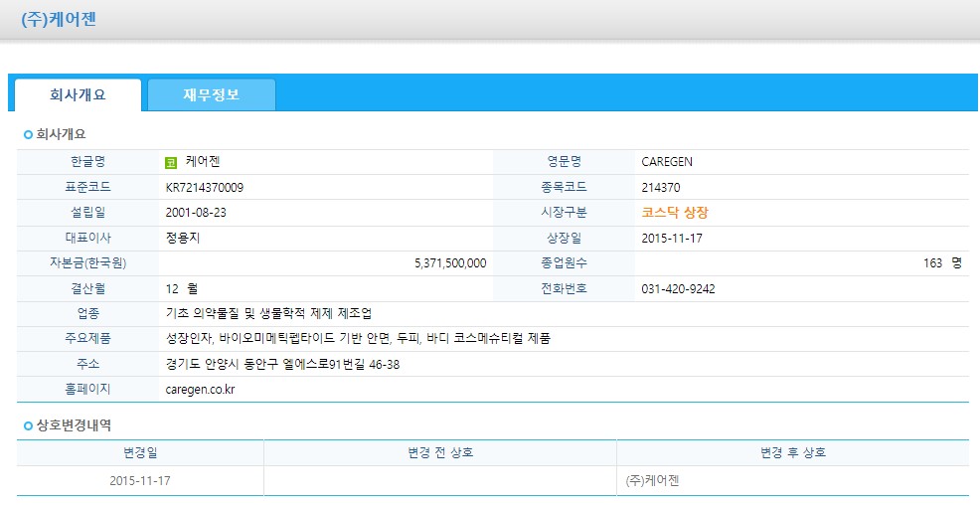Click the phone number 031-420-9242

pyautogui.click(x=678, y=288)
